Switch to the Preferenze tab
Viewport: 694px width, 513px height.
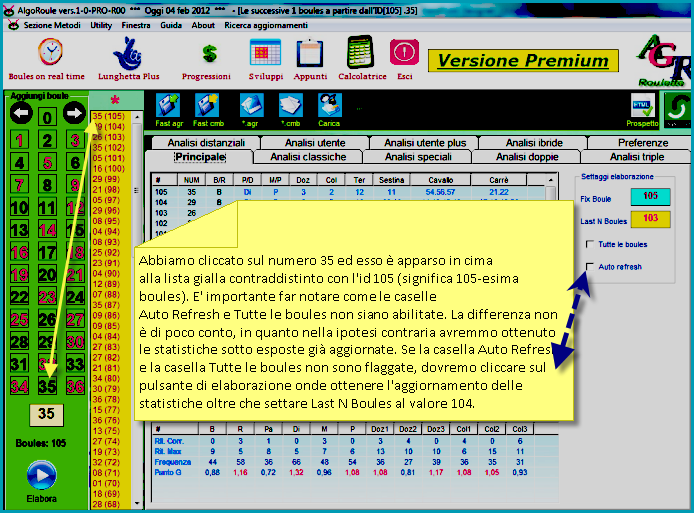(x=643, y=143)
